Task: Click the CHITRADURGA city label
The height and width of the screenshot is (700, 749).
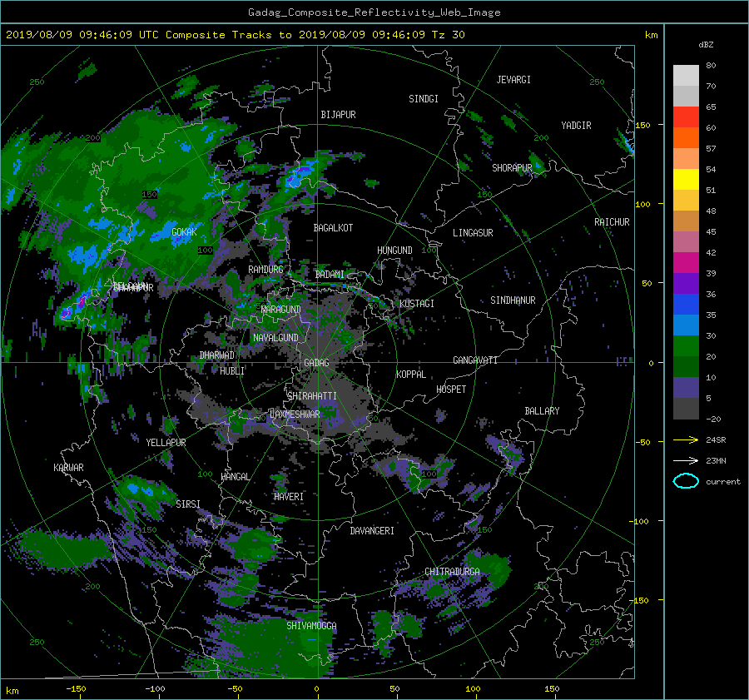Action: click(x=452, y=572)
